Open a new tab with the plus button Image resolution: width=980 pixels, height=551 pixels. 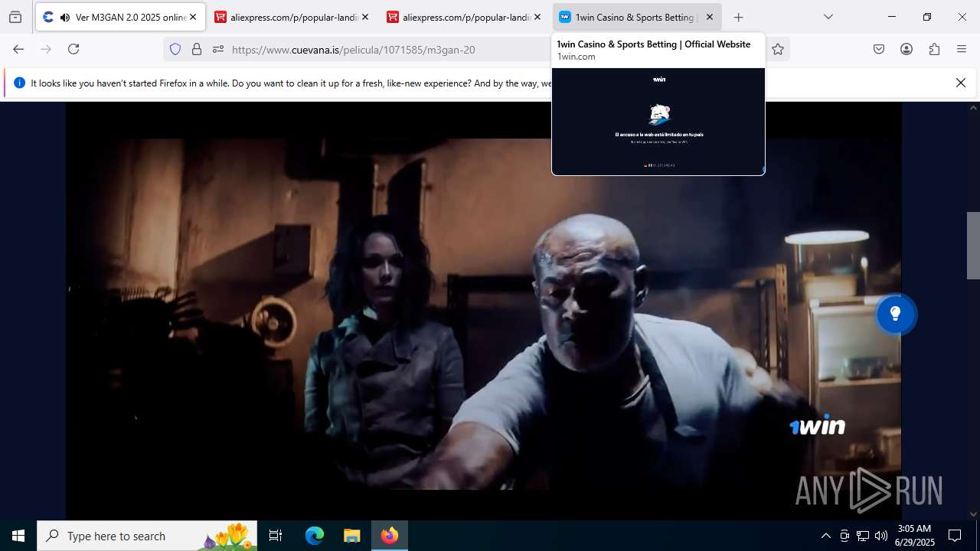pos(739,17)
